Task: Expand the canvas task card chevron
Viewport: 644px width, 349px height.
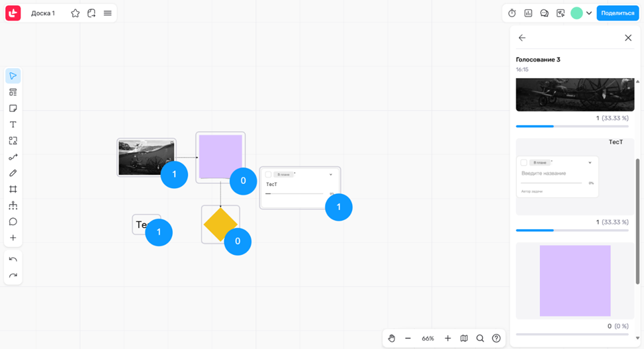Action: [331, 175]
